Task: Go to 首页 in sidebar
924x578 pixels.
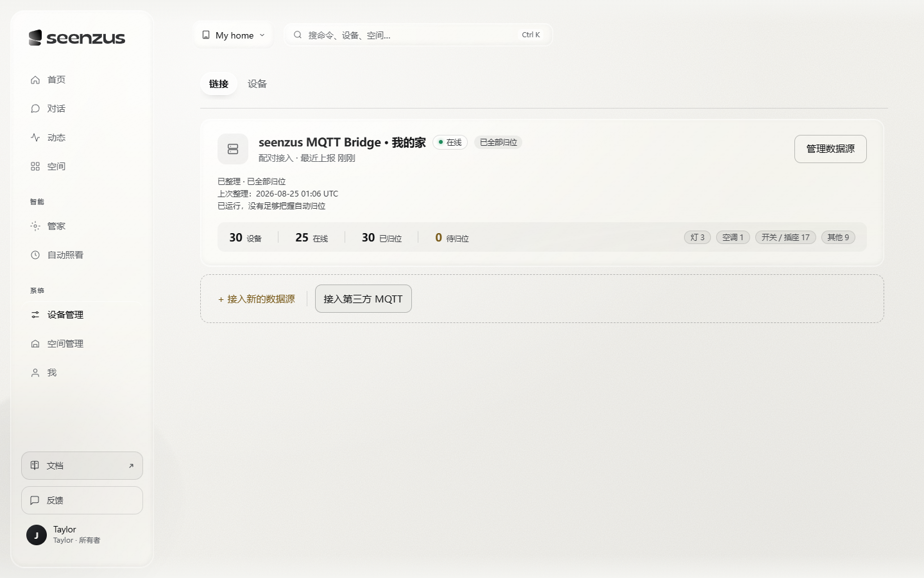Action: click(x=82, y=80)
